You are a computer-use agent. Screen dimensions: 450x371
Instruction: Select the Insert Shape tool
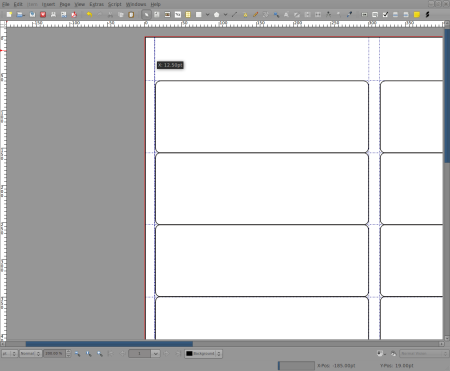coord(199,15)
